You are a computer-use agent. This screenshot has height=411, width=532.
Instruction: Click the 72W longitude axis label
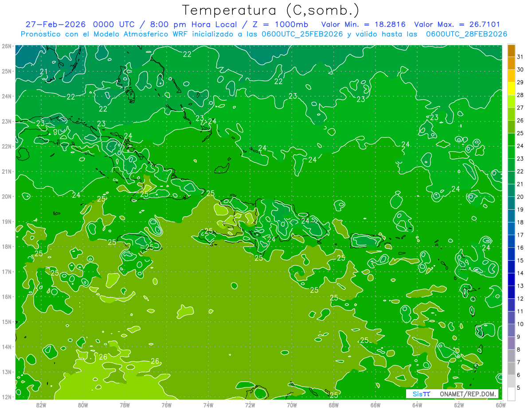coord(250,404)
